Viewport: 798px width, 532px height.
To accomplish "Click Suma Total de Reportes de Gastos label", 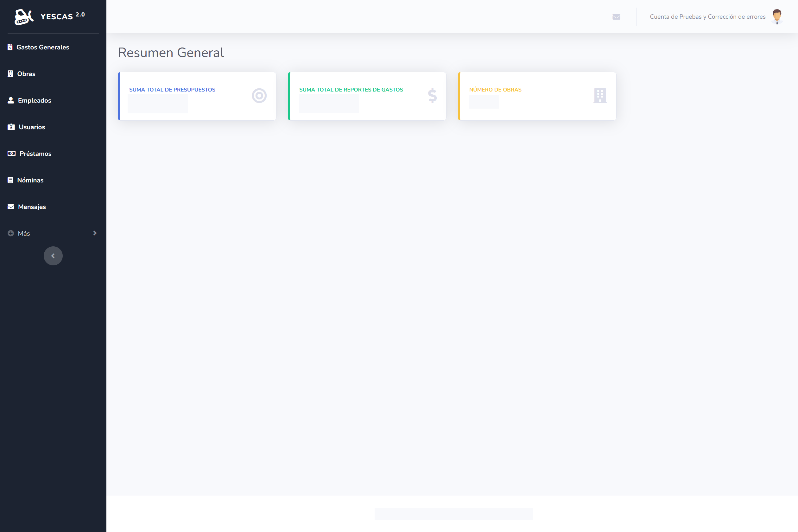I will (x=351, y=90).
